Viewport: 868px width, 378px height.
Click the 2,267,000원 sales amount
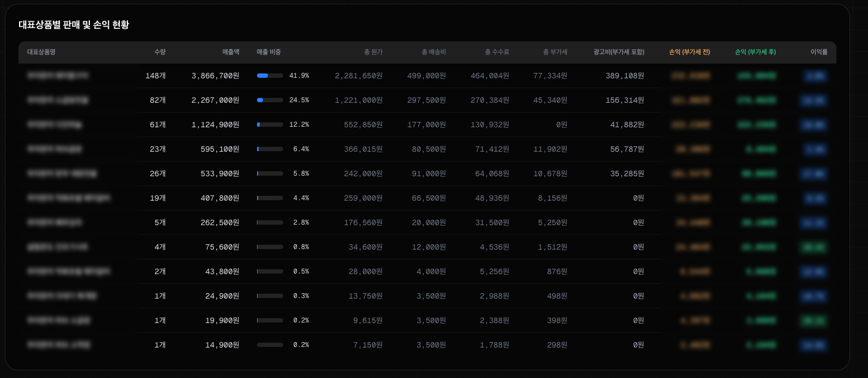[x=216, y=100]
